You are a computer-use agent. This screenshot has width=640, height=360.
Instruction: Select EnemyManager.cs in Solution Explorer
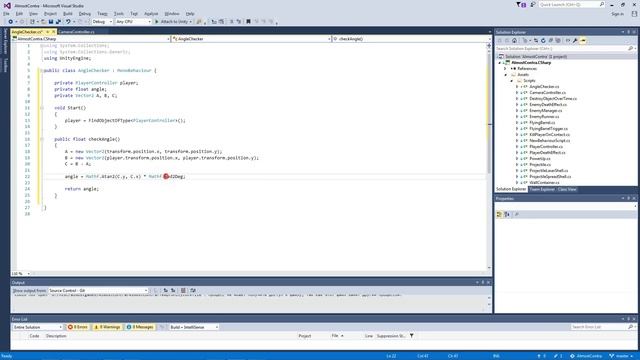(545, 111)
